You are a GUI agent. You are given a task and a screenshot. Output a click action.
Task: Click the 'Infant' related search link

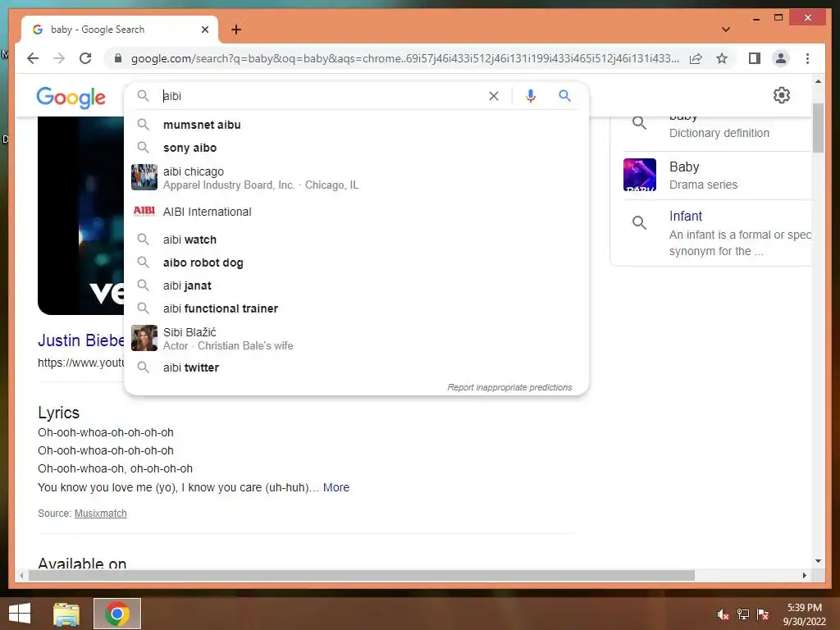point(685,216)
